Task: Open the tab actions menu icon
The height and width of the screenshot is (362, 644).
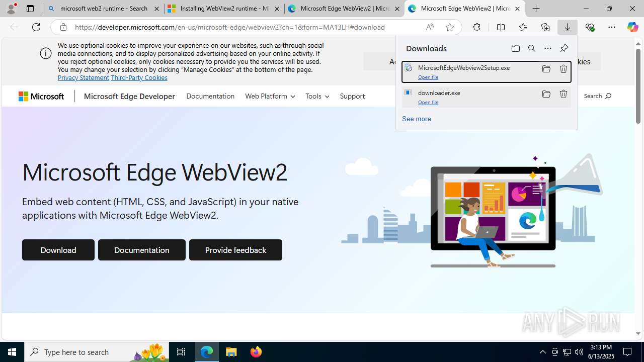Action: 30,9
